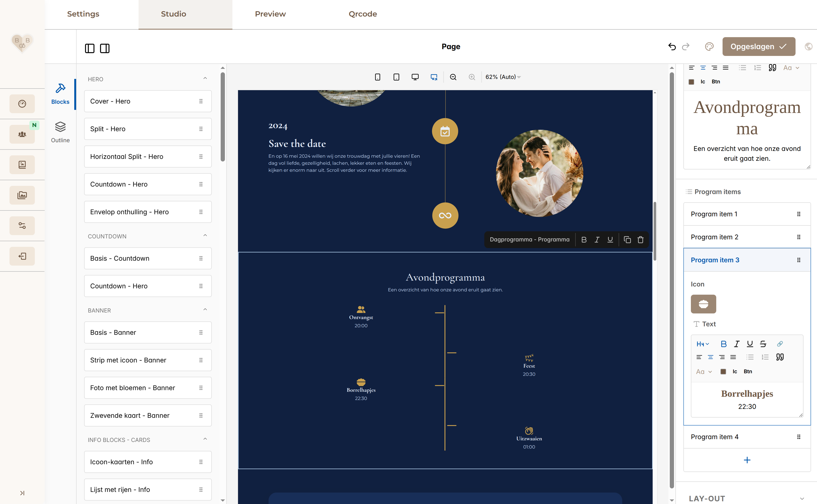Click the undo arrow
The image size is (817, 504).
point(672,47)
